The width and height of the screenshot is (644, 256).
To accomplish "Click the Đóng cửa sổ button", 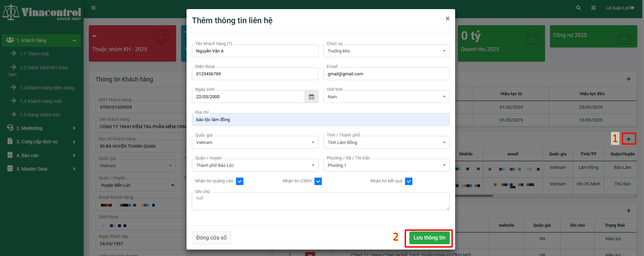I will 211,237.
